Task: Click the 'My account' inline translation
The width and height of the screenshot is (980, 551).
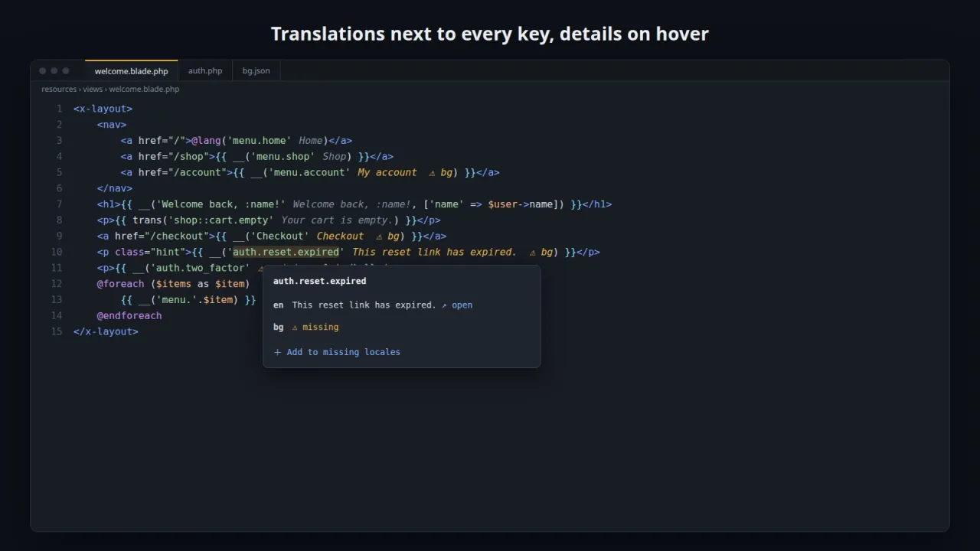Action: pyautogui.click(x=387, y=172)
